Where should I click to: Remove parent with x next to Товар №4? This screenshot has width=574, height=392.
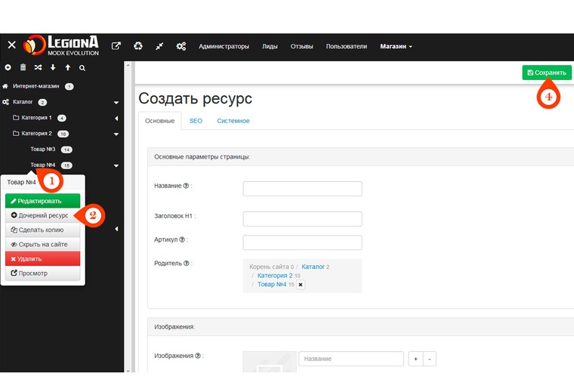[300, 285]
